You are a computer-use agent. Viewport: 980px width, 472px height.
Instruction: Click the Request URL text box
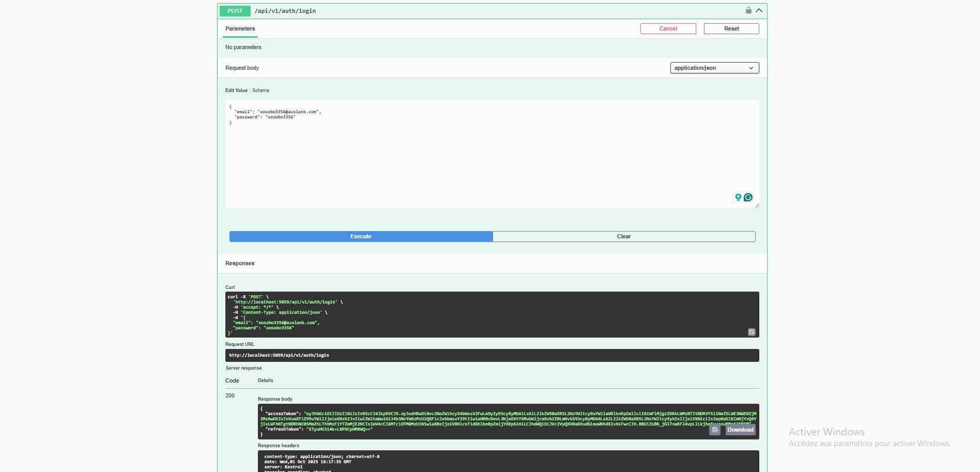click(x=491, y=355)
